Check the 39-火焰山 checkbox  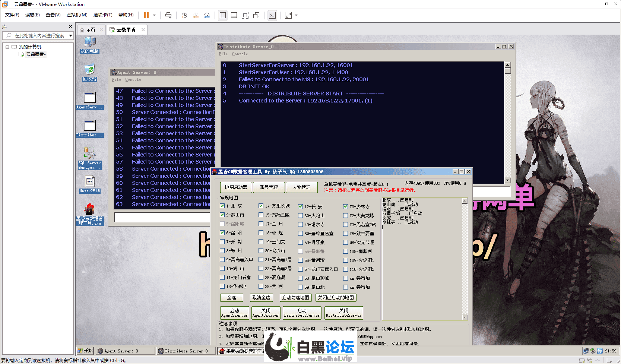click(x=301, y=216)
